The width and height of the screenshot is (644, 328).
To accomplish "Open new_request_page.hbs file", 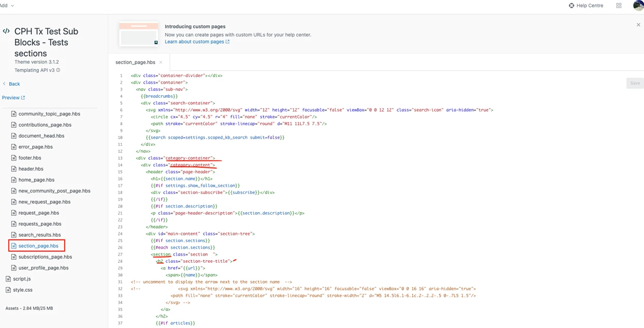I will pos(45,202).
